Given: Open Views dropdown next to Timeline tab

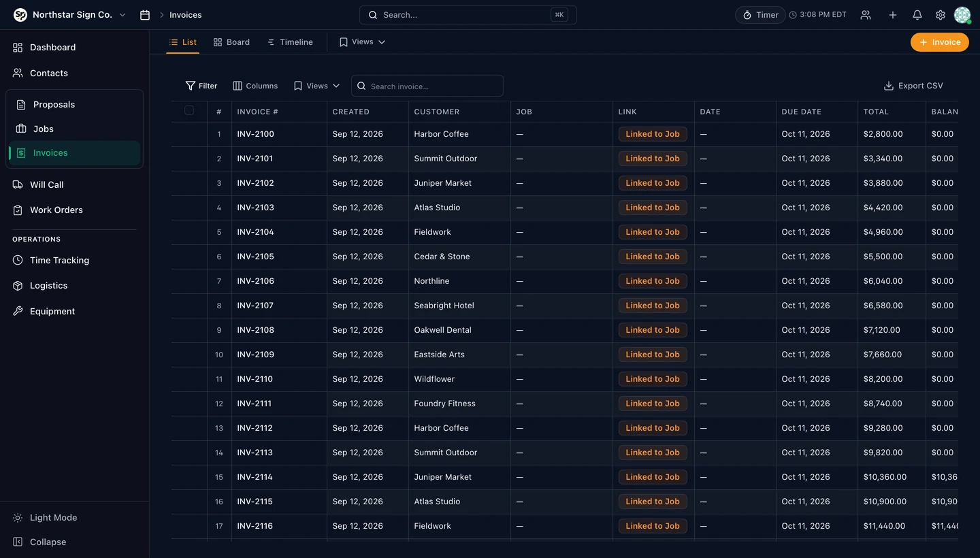Looking at the screenshot, I should tap(363, 42).
